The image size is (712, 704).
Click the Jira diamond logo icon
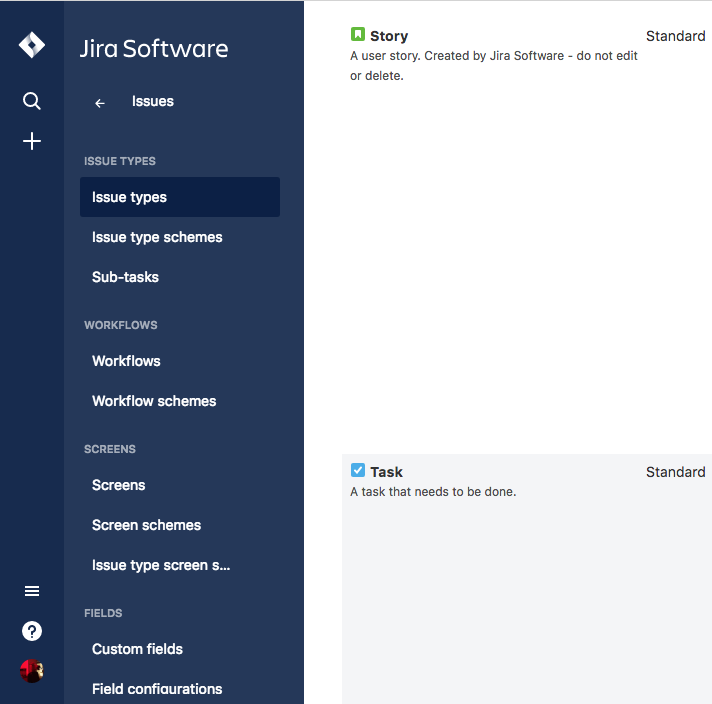tap(32, 45)
